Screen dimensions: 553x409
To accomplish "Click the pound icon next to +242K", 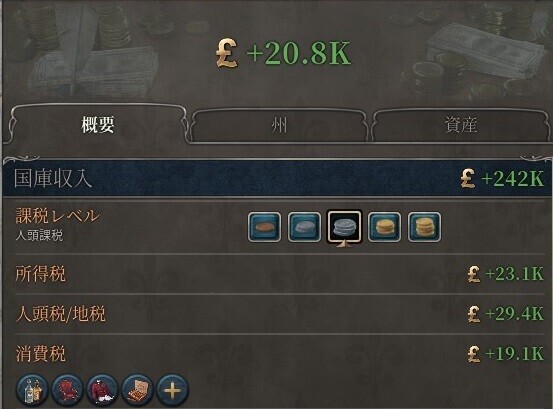I will click(x=468, y=178).
